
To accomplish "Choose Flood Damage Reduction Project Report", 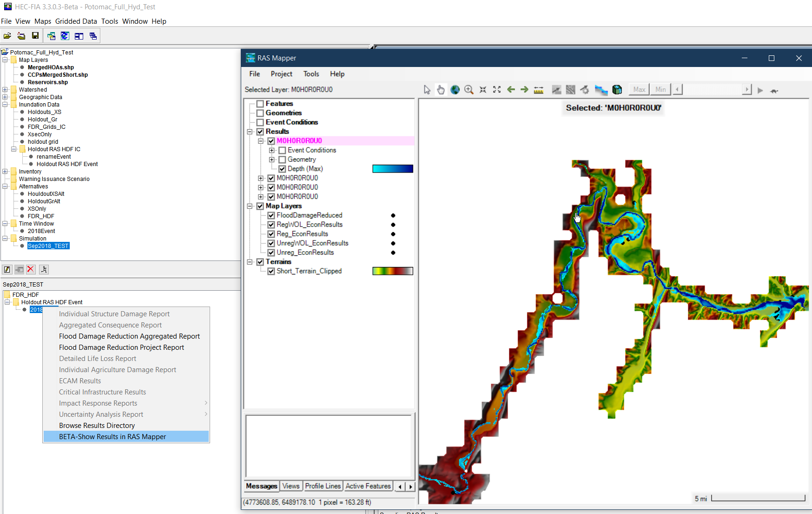I will tap(121, 347).
